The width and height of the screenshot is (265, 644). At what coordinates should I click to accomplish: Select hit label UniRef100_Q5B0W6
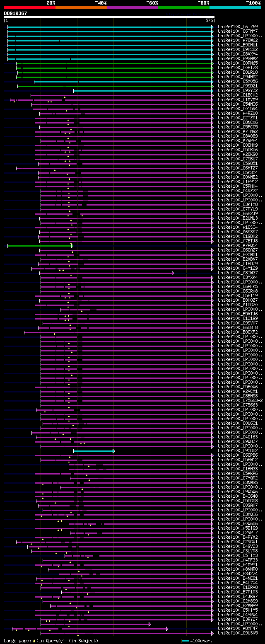pos(238,387)
